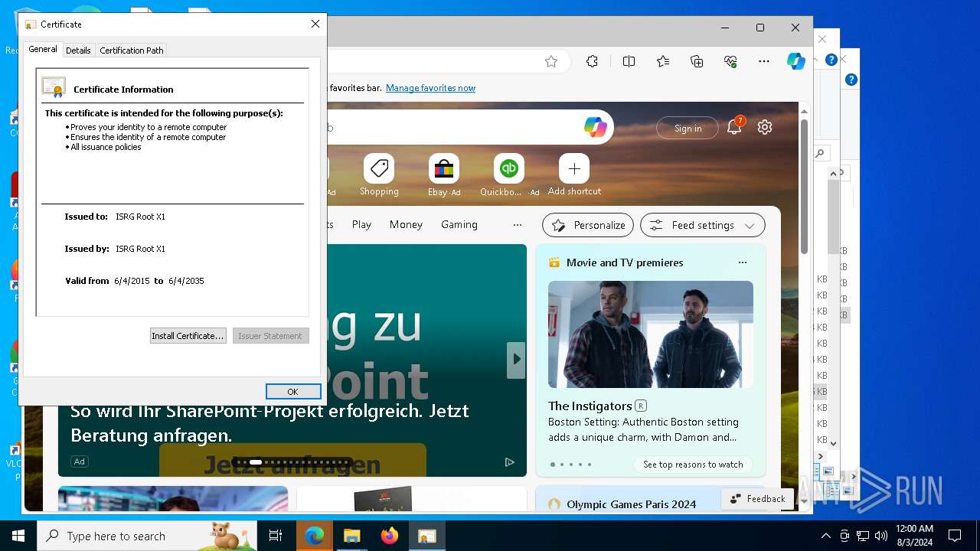Show more feed categories ellipsis
Image resolution: width=980 pixels, height=551 pixels.
[518, 225]
